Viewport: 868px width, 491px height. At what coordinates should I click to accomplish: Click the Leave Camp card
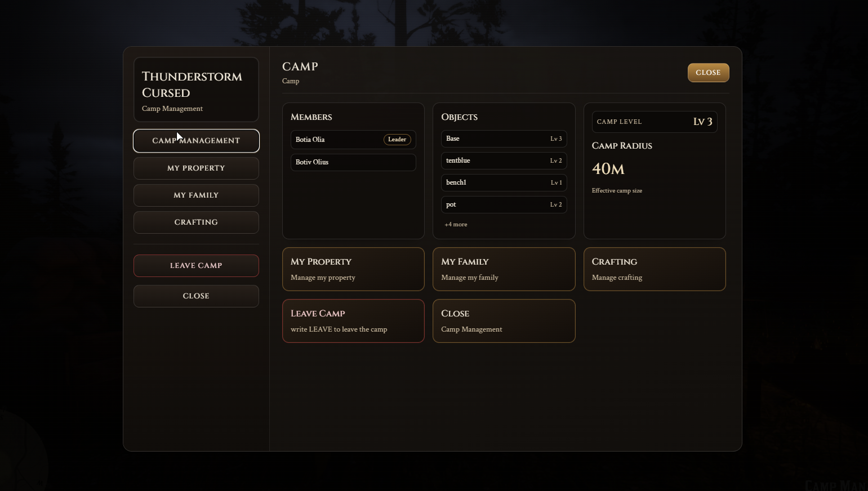pos(353,321)
